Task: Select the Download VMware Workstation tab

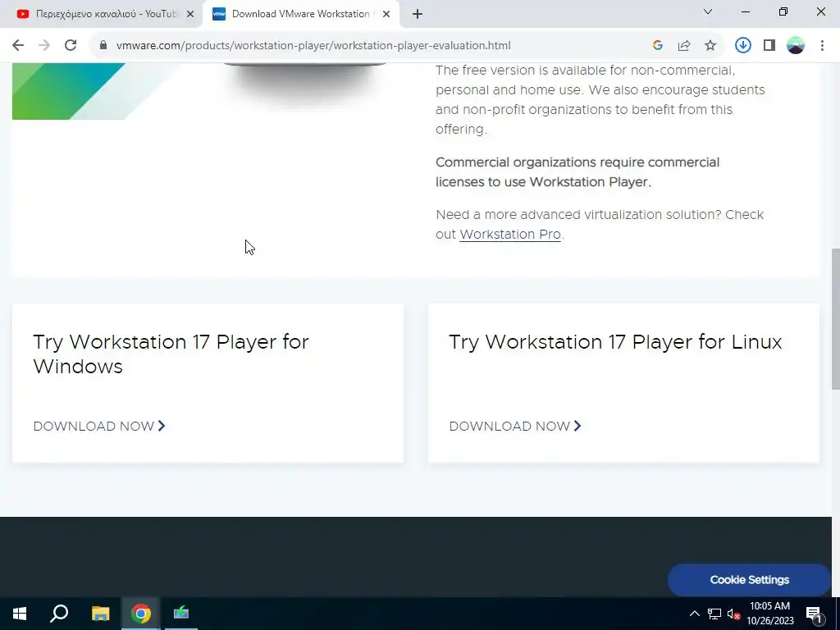Action: coord(300,15)
